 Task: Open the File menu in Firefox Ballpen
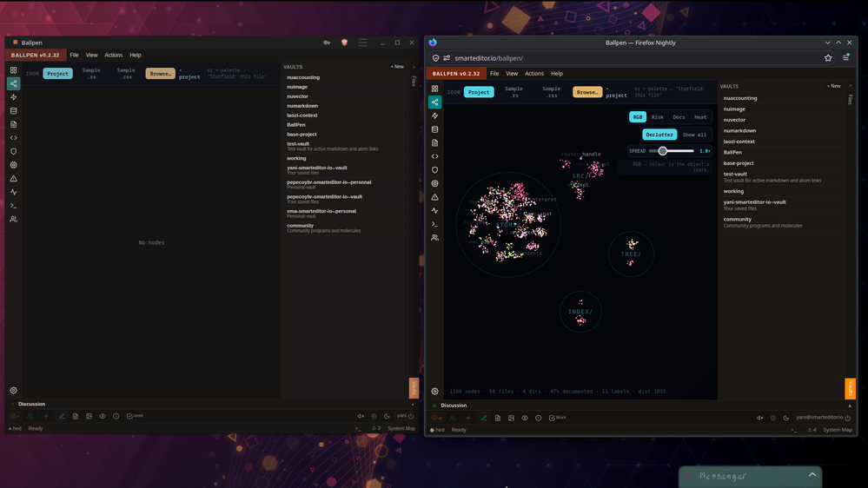pos(494,74)
